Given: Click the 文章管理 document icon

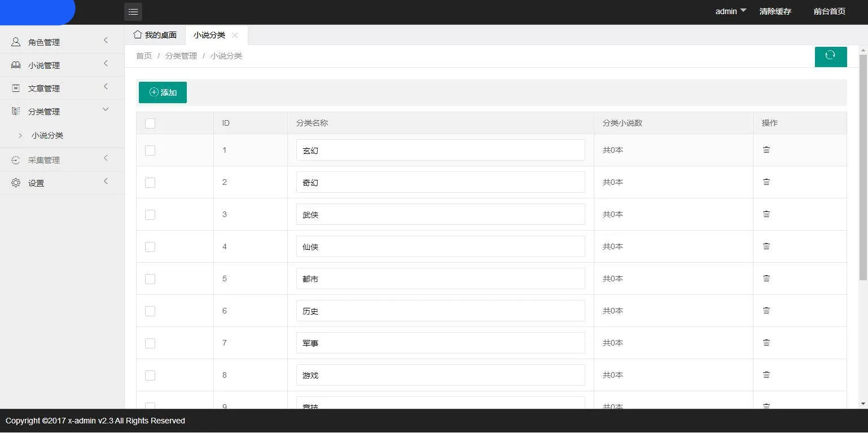Looking at the screenshot, I should click(x=16, y=89).
